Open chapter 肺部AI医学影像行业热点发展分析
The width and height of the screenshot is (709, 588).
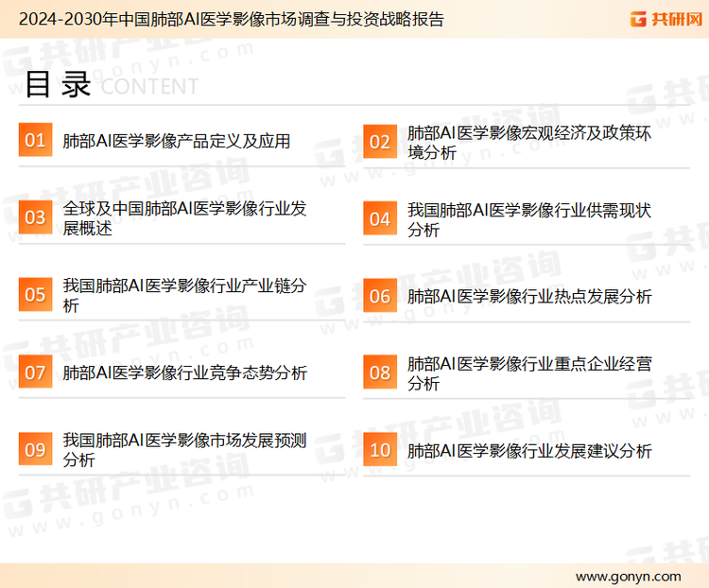(x=529, y=297)
